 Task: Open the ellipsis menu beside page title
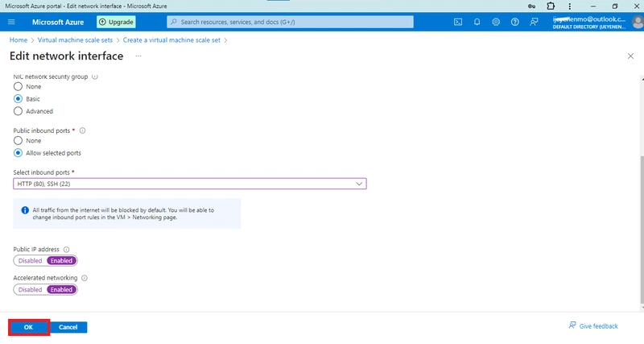tap(138, 56)
